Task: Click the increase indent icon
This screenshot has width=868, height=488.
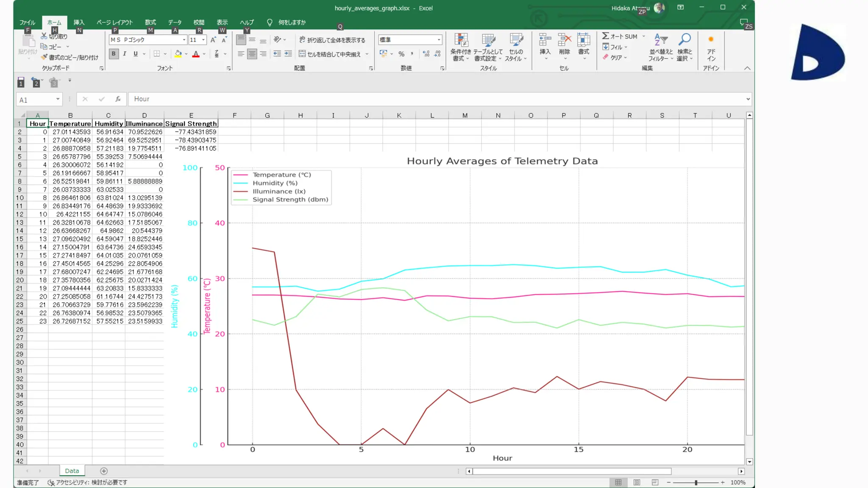Action: pos(288,54)
